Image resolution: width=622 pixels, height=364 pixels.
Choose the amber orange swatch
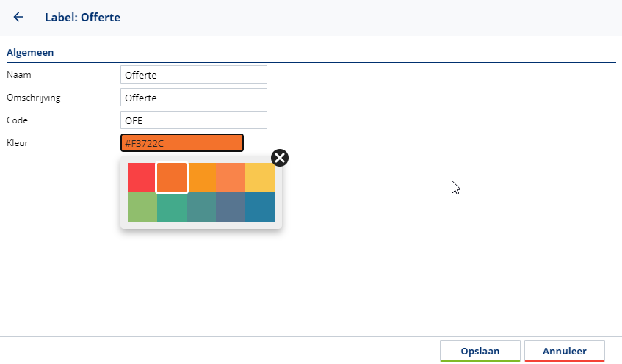202,178
